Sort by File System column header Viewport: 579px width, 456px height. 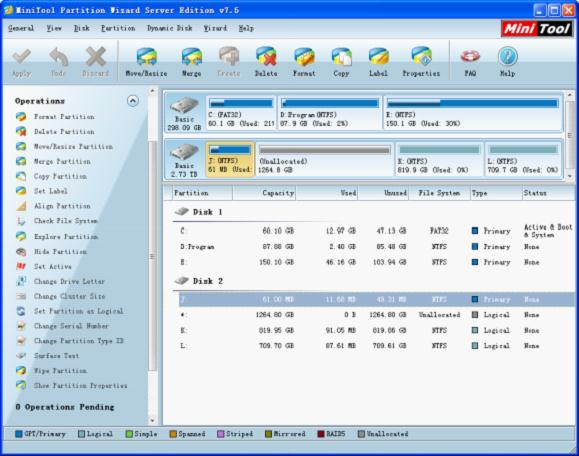coord(439,193)
